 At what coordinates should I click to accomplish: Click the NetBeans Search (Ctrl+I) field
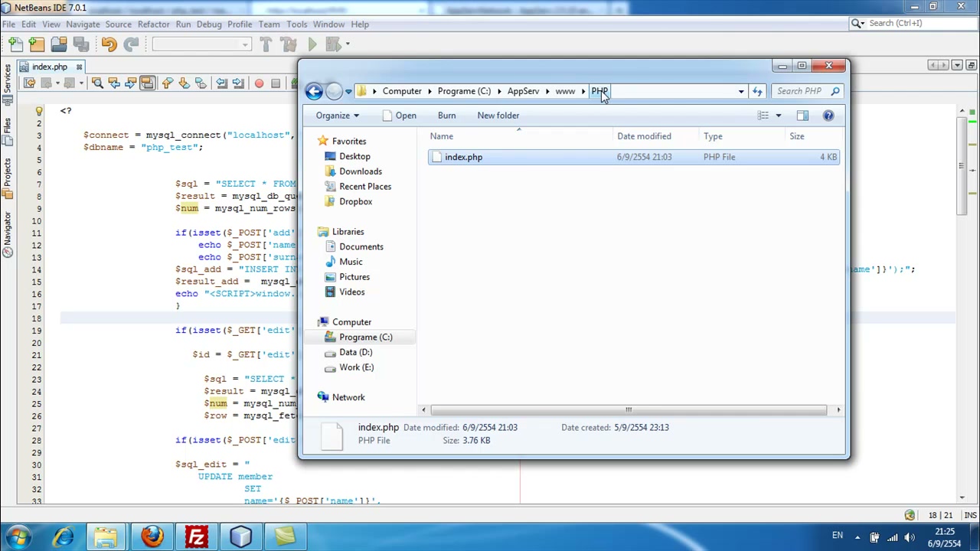[915, 23]
